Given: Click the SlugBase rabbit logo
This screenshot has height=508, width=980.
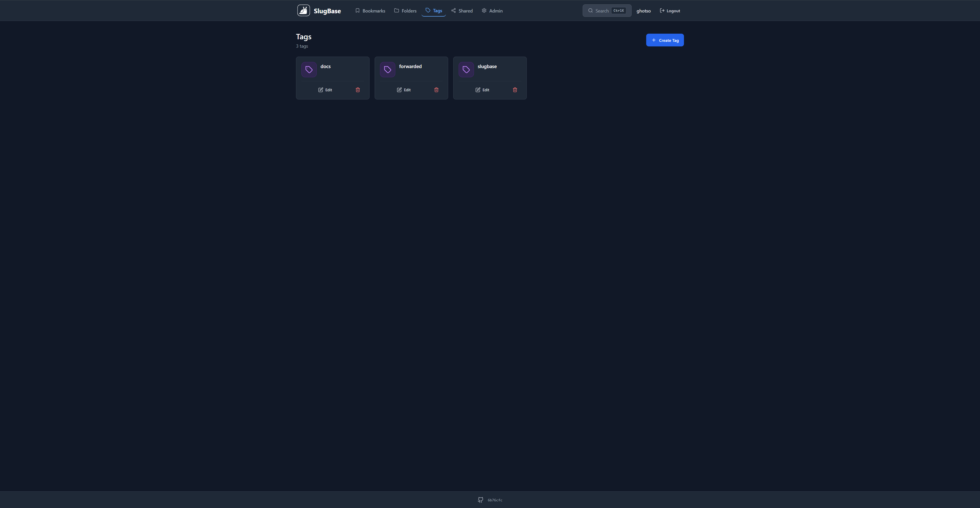Looking at the screenshot, I should pyautogui.click(x=303, y=10).
